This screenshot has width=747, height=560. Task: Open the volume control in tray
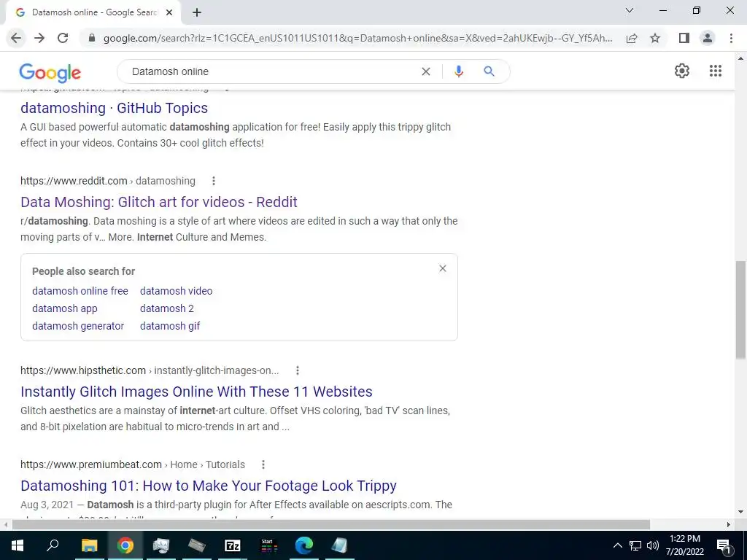(x=653, y=545)
